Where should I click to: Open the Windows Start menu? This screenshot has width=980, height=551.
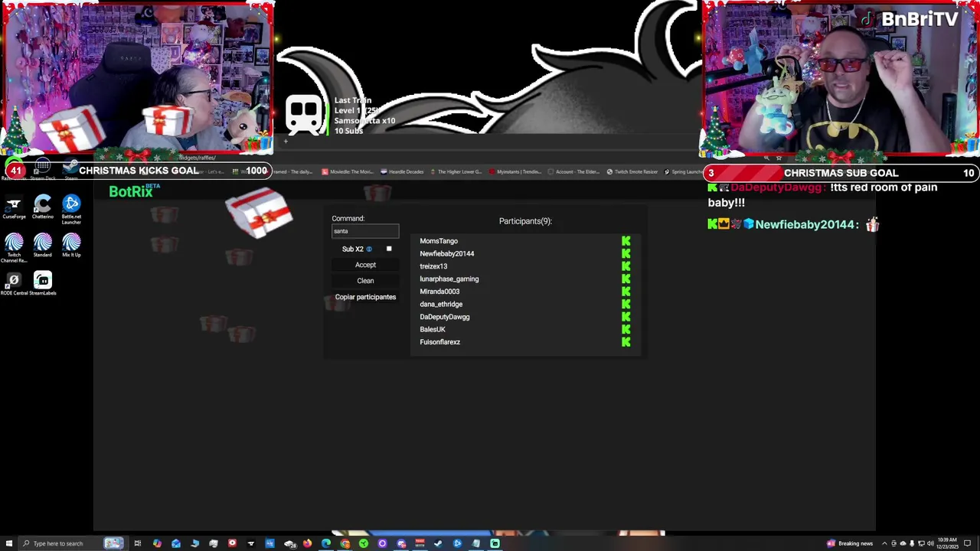(8, 543)
